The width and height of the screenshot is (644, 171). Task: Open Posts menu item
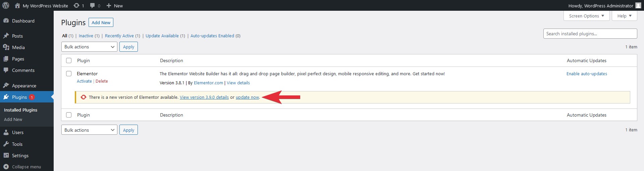pyautogui.click(x=17, y=36)
